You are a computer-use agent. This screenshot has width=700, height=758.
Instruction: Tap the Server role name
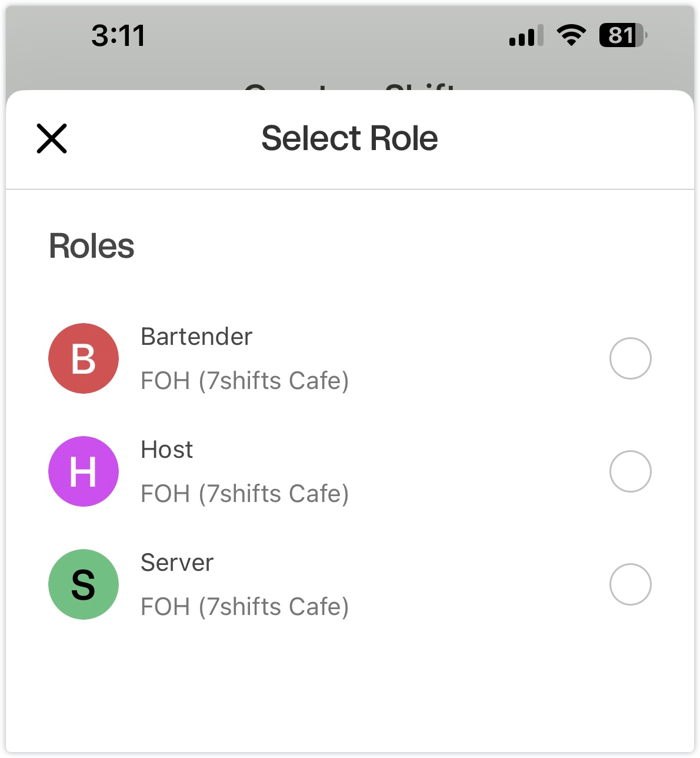(177, 563)
